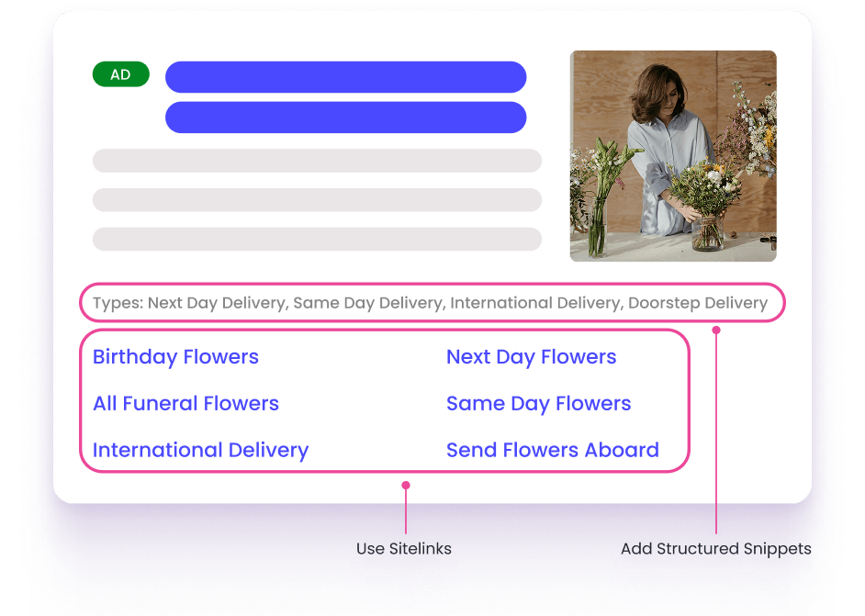Click the Add Structured Snippets annotation label
The width and height of the screenshot is (865, 616).
click(x=715, y=549)
